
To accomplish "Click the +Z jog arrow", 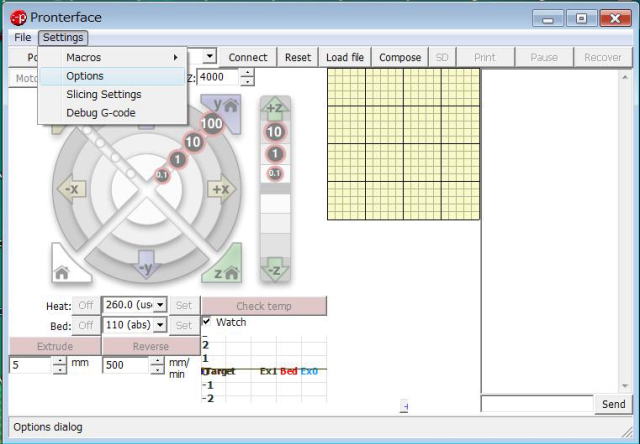I will pyautogui.click(x=275, y=108).
